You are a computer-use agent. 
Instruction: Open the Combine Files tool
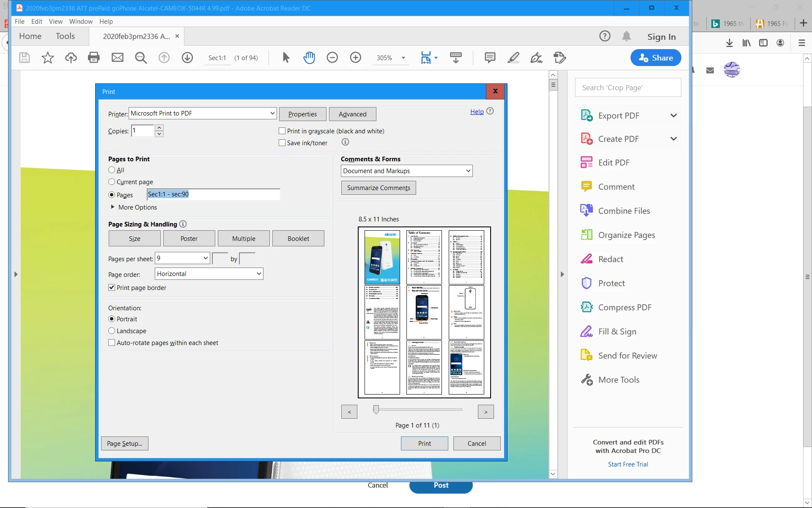pyautogui.click(x=624, y=211)
